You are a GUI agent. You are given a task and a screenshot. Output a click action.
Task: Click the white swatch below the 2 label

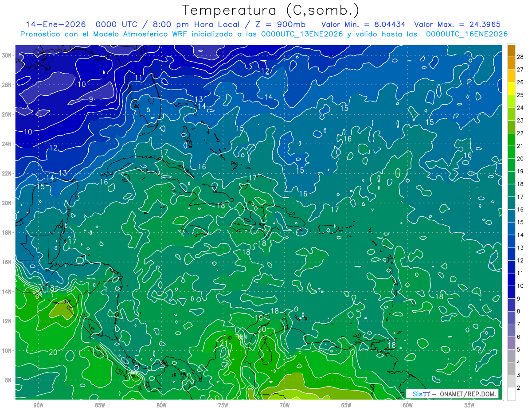[x=511, y=394]
